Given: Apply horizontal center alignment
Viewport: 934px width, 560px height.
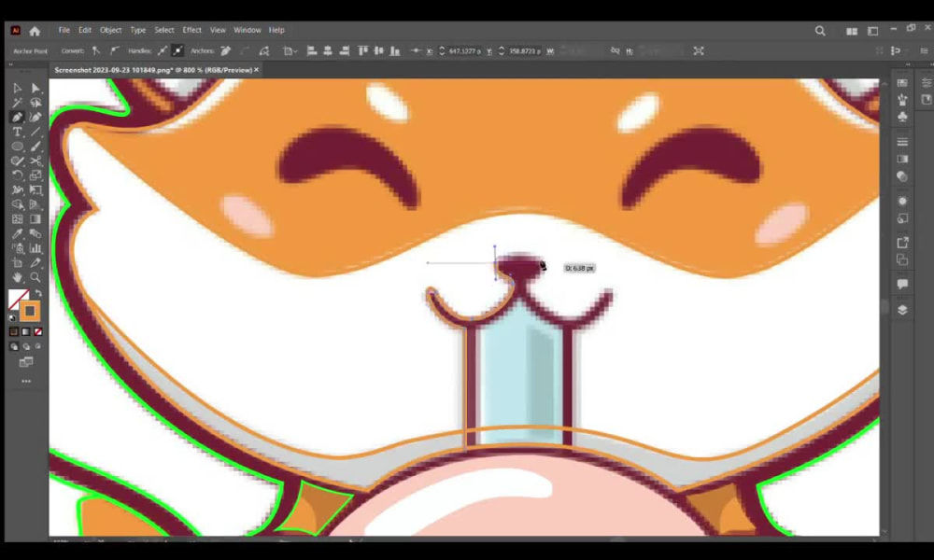Looking at the screenshot, I should click(329, 51).
